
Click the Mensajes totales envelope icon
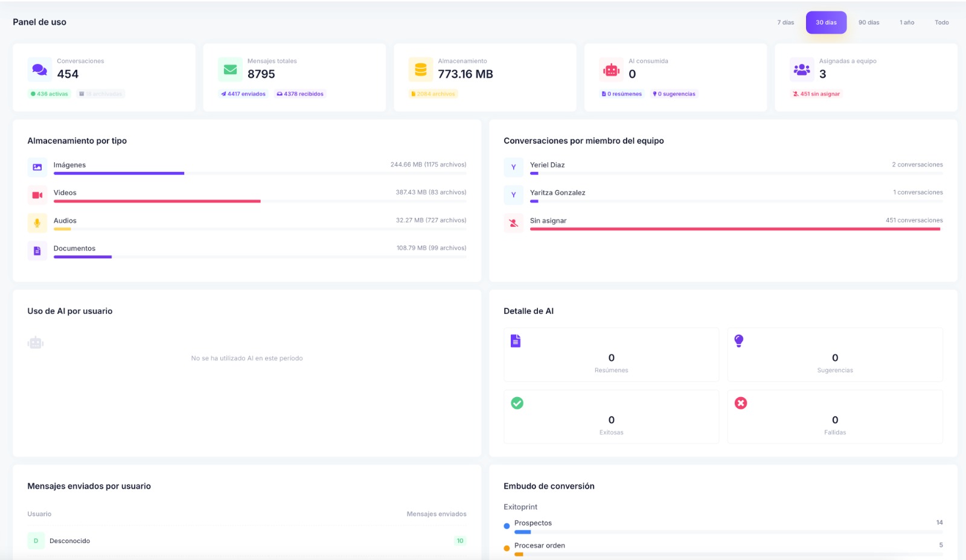[x=230, y=69]
